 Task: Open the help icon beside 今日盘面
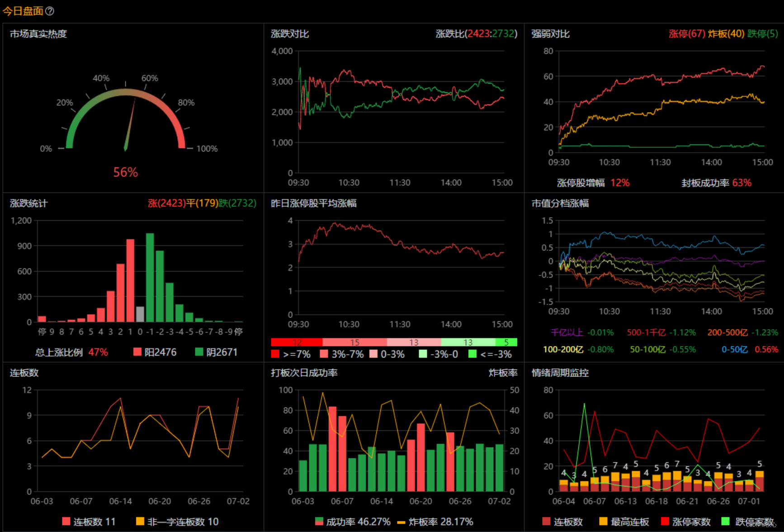click(50, 11)
